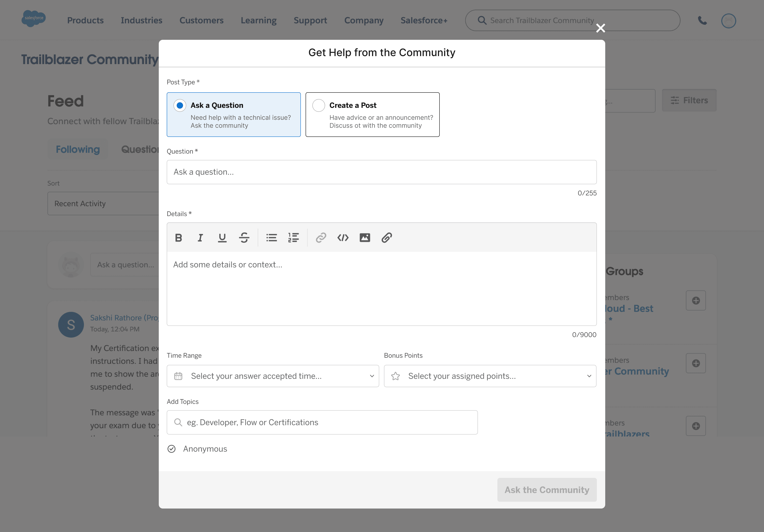764x532 pixels.
Task: Toggle the Anonymous checkbox
Action: click(171, 449)
